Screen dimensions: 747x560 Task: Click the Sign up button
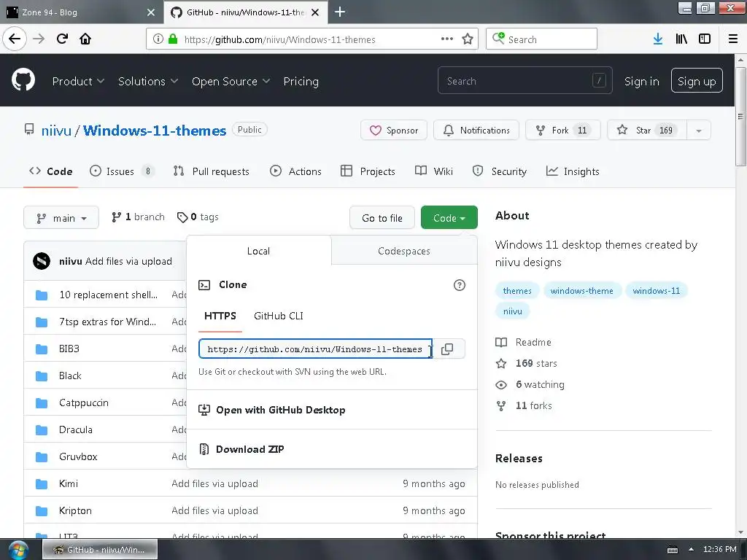697,81
